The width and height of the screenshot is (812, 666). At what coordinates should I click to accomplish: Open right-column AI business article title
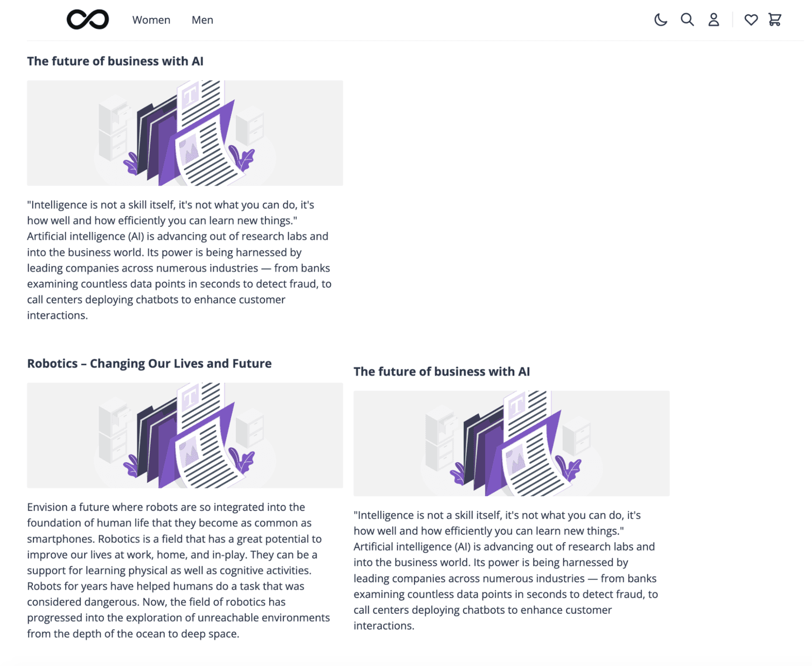pyautogui.click(x=442, y=371)
